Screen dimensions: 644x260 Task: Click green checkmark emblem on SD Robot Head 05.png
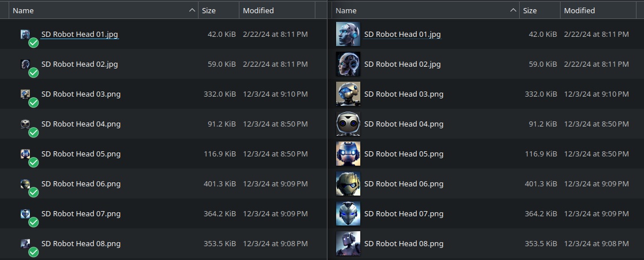coord(33,162)
